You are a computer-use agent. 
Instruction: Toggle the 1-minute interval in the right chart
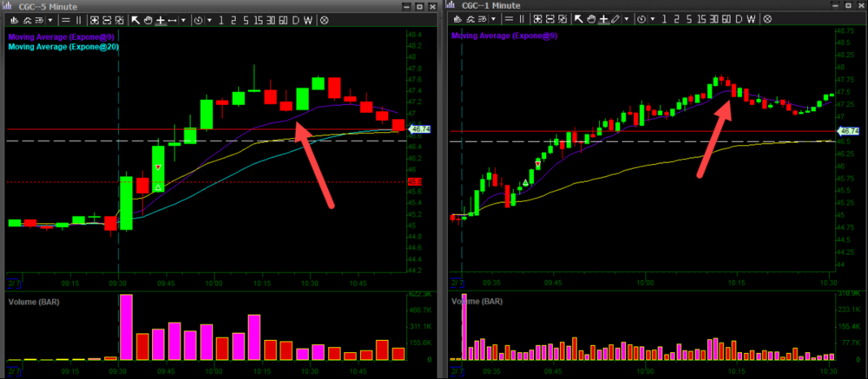[662, 18]
